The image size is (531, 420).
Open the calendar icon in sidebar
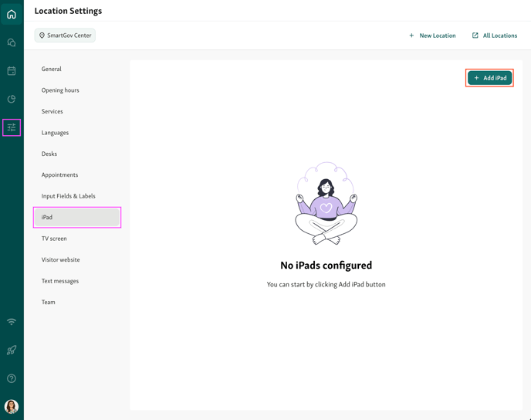[x=12, y=71]
